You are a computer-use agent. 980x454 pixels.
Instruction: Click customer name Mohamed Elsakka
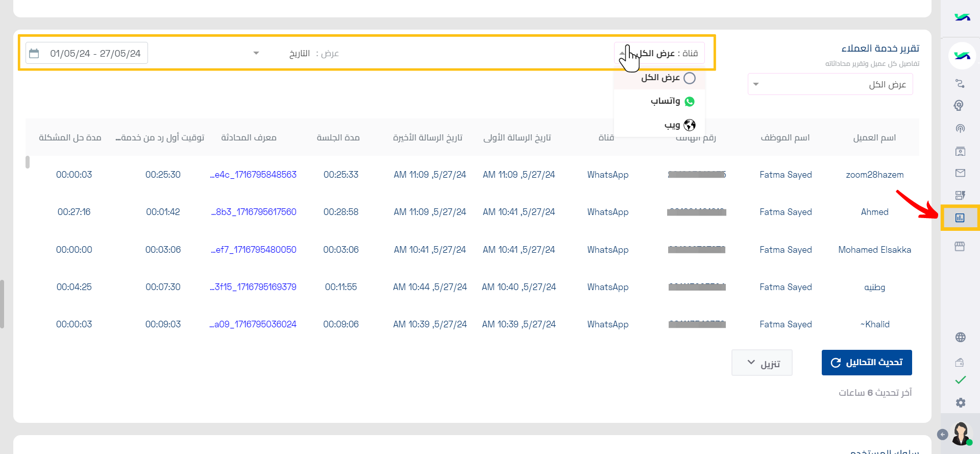pos(875,250)
